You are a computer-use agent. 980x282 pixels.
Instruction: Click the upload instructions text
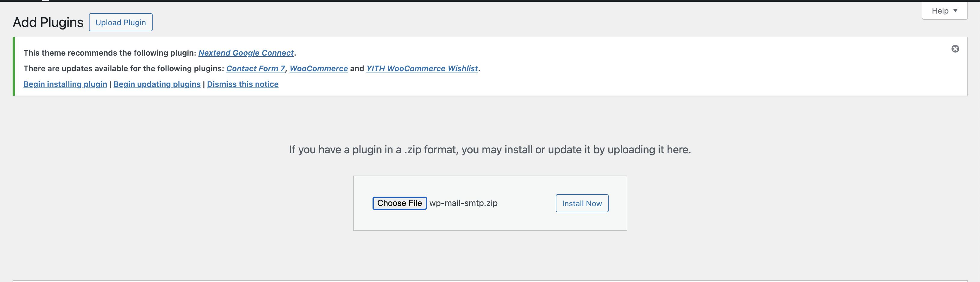click(x=490, y=149)
